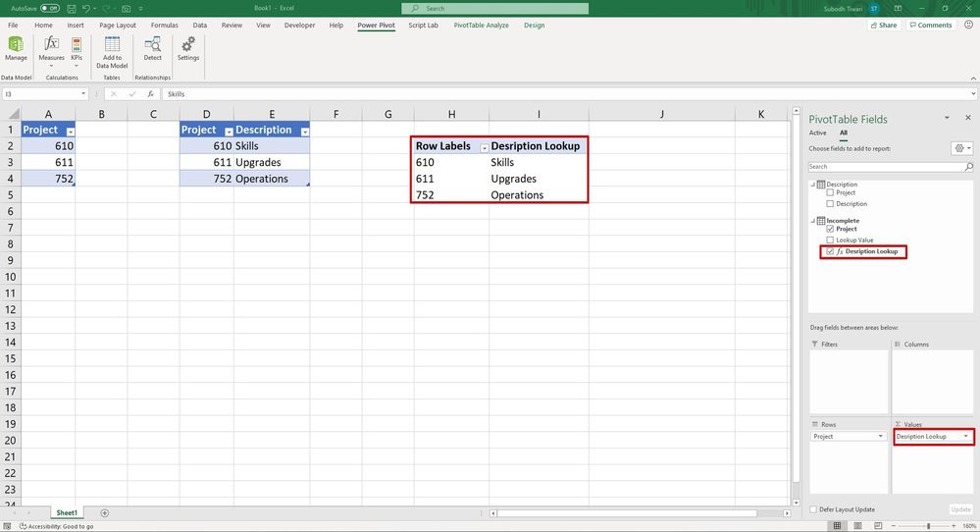Switch to Normal view in status bar
Viewport: 980px width, 532px height.
837,526
